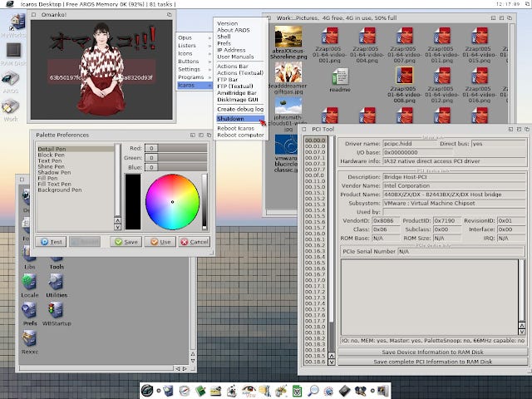
Task: Click the magnifying glass icon in dock
Action: pos(313,391)
